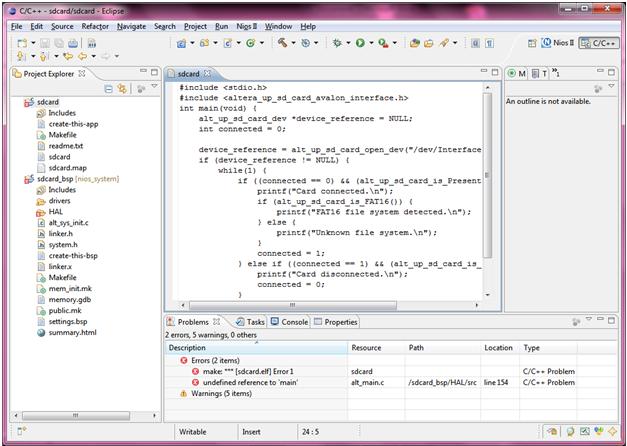The width and height of the screenshot is (627, 446).
Task: Click the Build (hammer) toolbar icon
Action: point(283,44)
